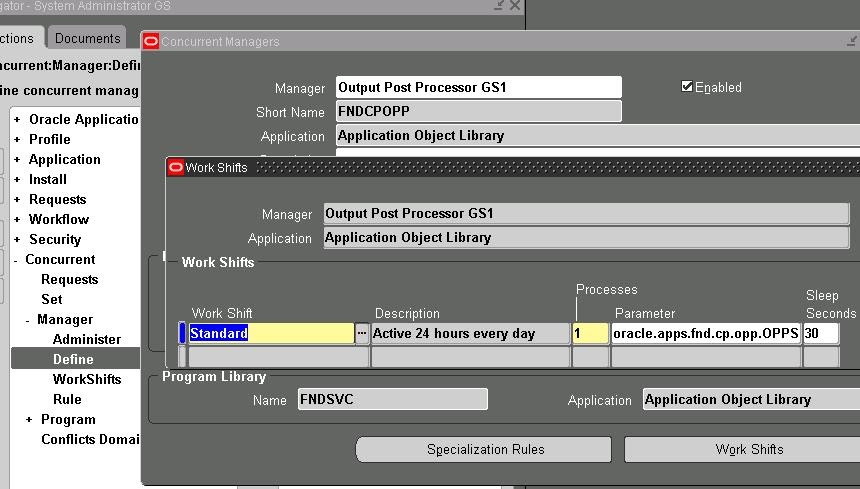Select Rule under Manager

click(67, 399)
